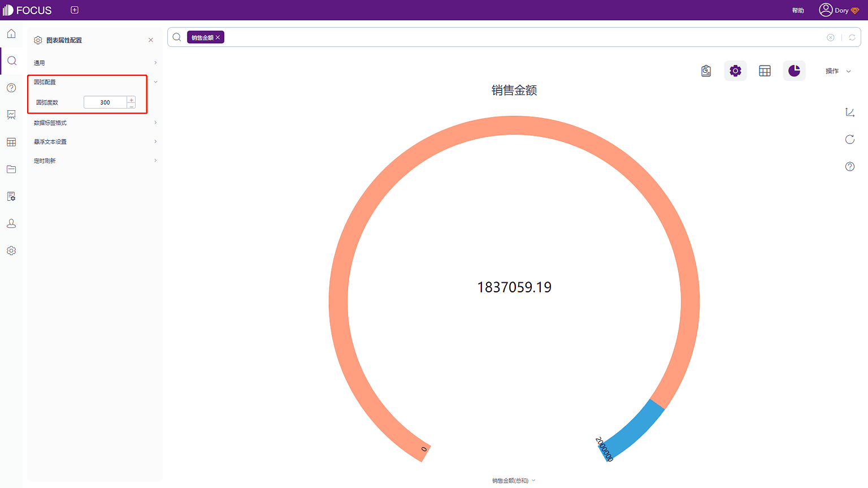This screenshot has width=868, height=488.
Task: Click the refresh icon in search bar
Action: 852,37
